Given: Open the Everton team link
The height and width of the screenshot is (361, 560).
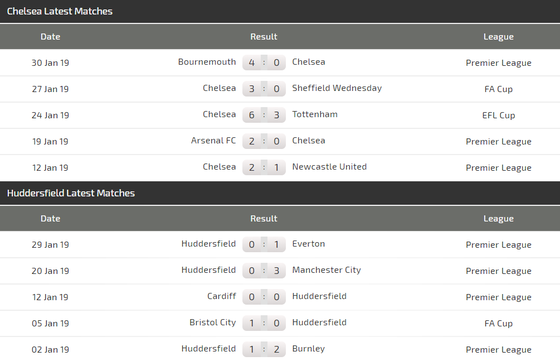Looking at the screenshot, I should [309, 244].
